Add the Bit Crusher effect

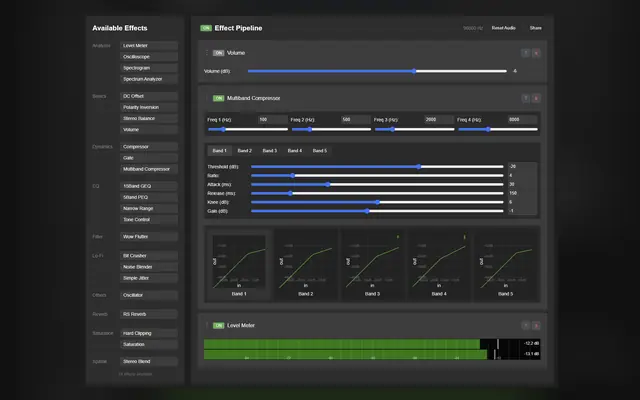coord(149,256)
